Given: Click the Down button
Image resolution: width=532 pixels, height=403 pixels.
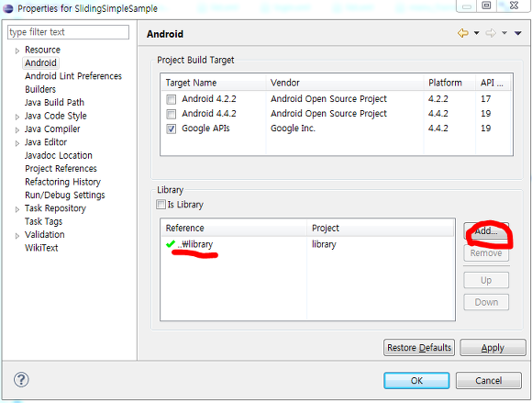Looking at the screenshot, I should [486, 302].
